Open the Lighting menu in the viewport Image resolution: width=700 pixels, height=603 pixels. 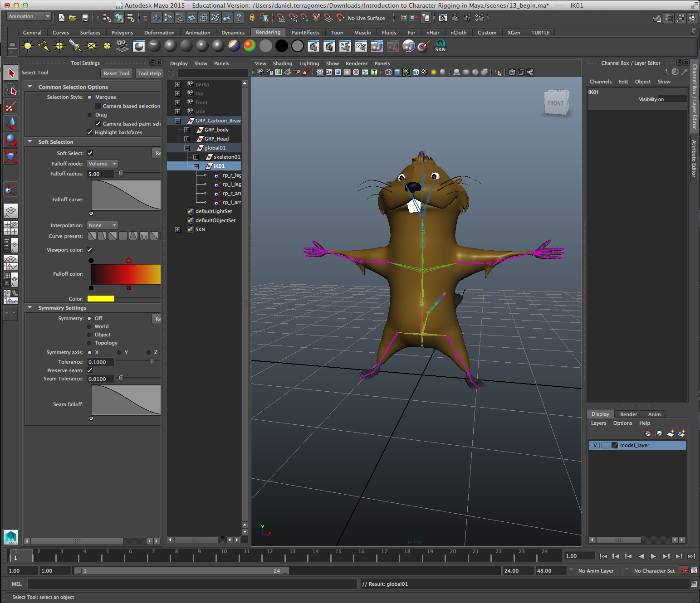pos(309,63)
